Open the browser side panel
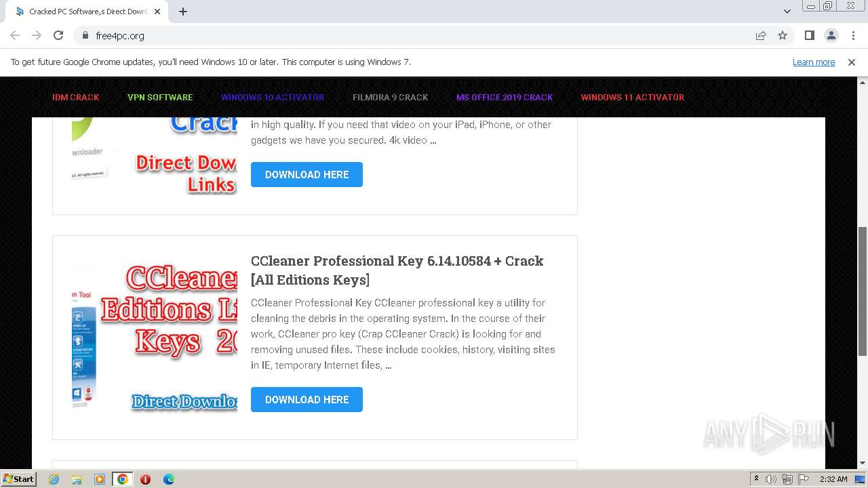The image size is (868, 488). pyautogui.click(x=809, y=35)
